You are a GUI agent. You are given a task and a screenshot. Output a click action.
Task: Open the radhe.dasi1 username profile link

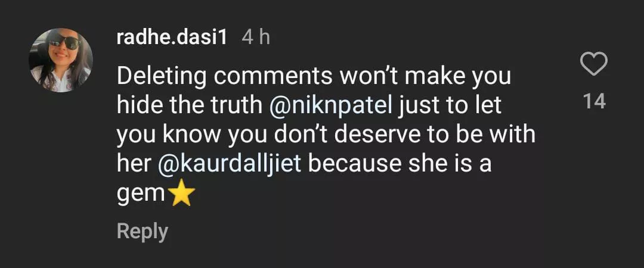pyautogui.click(x=172, y=38)
